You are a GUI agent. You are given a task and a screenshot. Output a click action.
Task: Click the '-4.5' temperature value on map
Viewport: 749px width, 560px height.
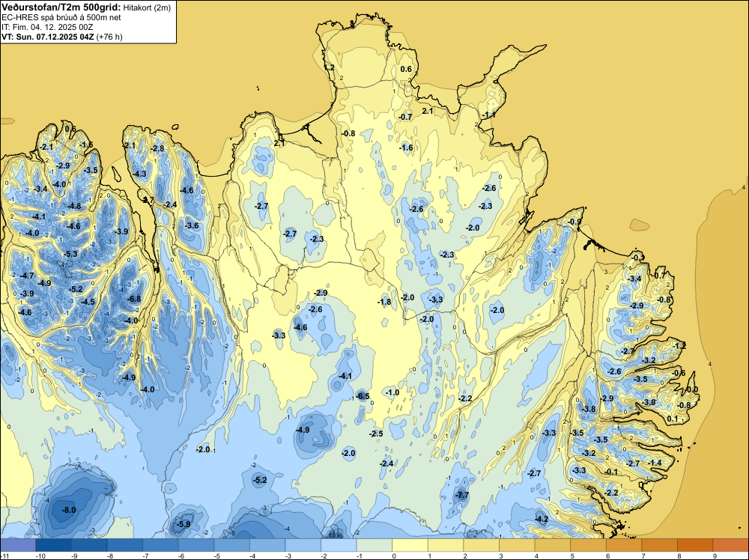point(88,302)
